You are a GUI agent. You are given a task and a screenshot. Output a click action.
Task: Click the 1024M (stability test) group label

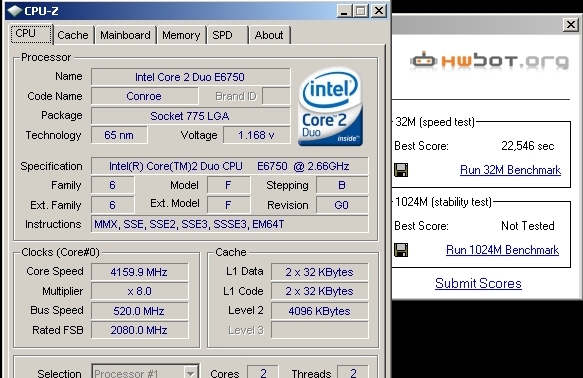(x=443, y=202)
